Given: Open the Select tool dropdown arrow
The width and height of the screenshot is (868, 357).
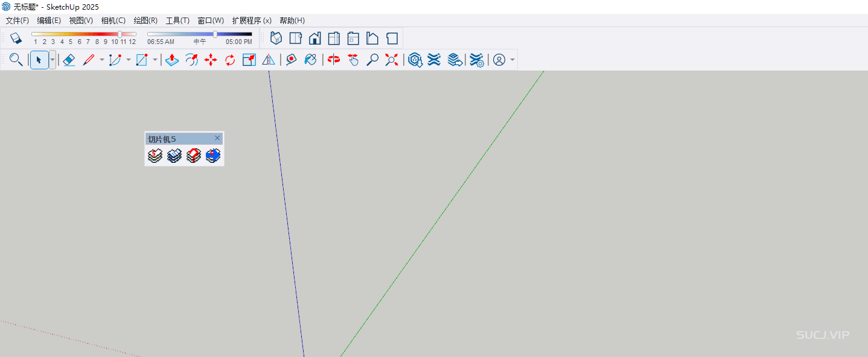Looking at the screenshot, I should click(53, 60).
